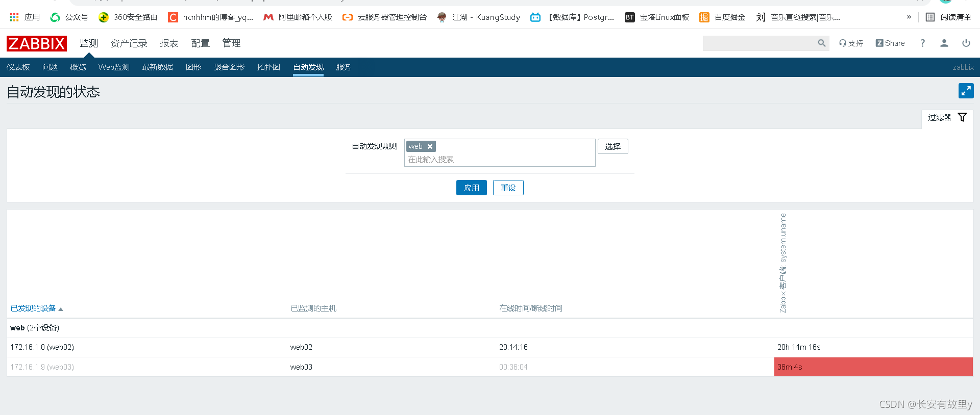Select the 自动发现 submenu tab
Image resolution: width=980 pixels, height=415 pixels.
(x=308, y=67)
